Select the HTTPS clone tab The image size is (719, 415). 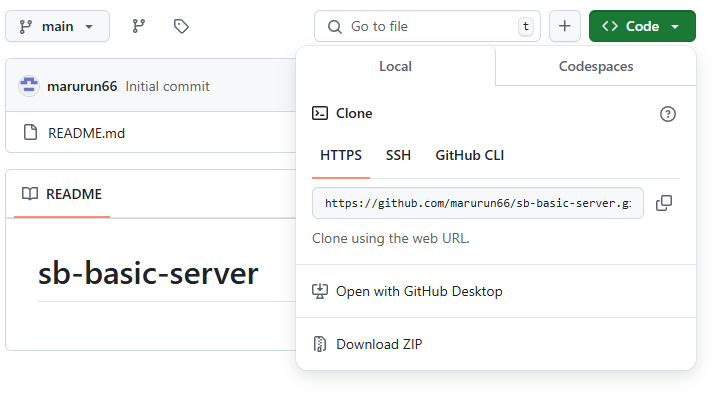pos(341,155)
